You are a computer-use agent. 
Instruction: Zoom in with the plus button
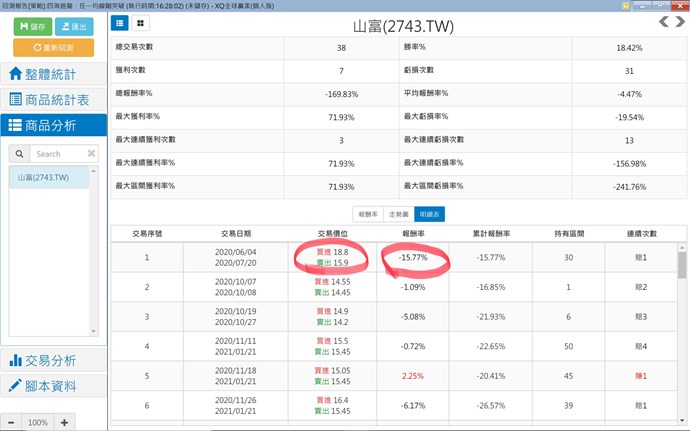tap(64, 423)
